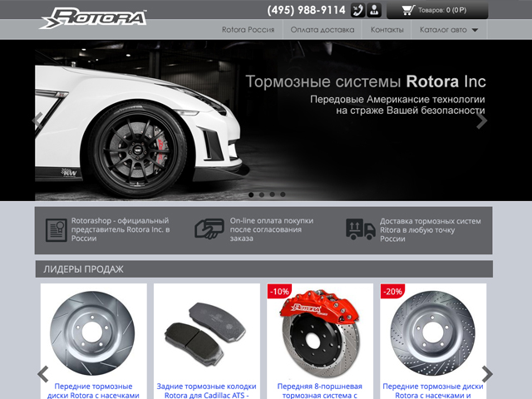Open link Передние тормозные диски Rotora с насечками
The image size is (532, 399).
pos(93,391)
